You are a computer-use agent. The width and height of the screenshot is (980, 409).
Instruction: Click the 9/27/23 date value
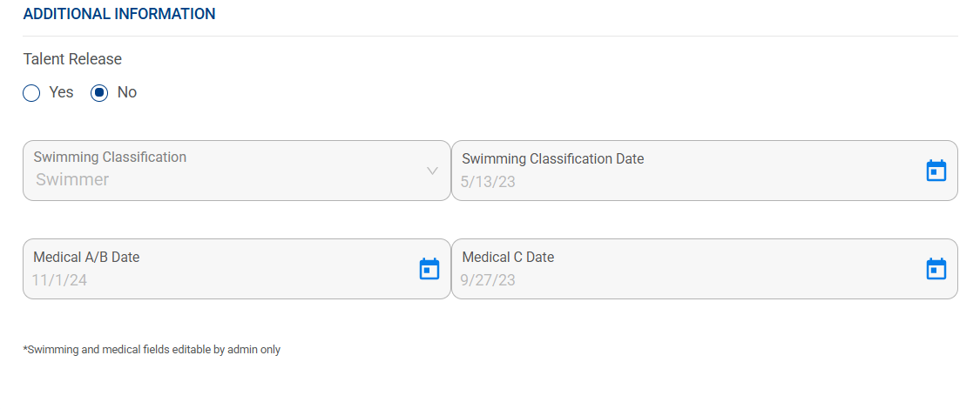pyautogui.click(x=488, y=280)
